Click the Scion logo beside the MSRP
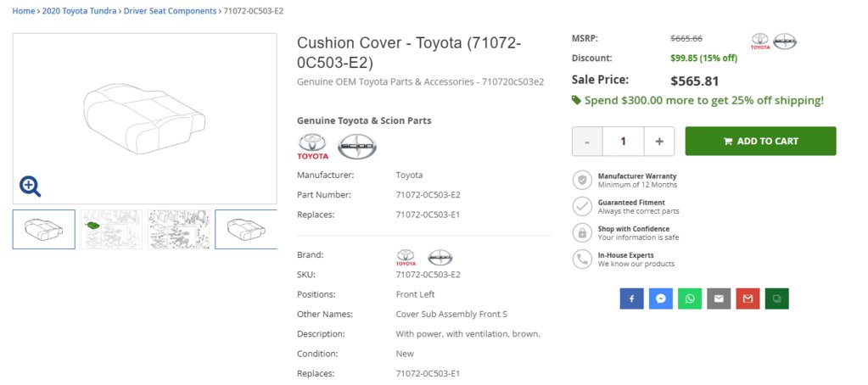This screenshot has width=868, height=385. point(784,42)
